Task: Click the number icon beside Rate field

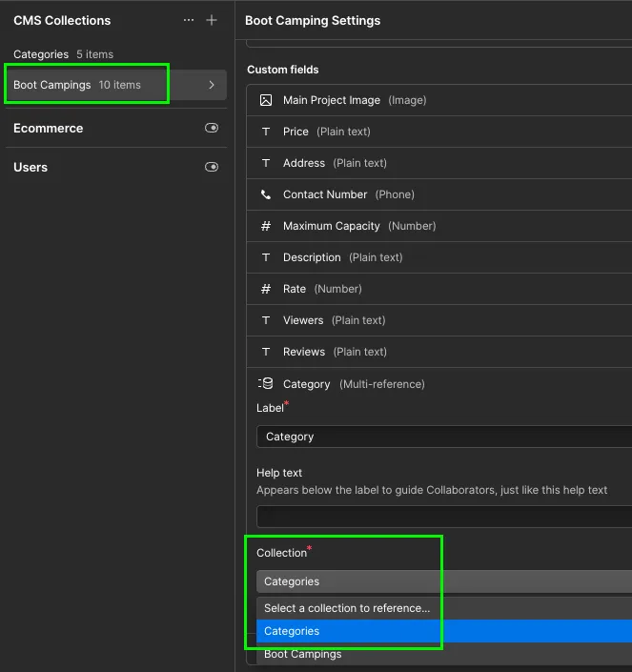Action: (x=266, y=289)
